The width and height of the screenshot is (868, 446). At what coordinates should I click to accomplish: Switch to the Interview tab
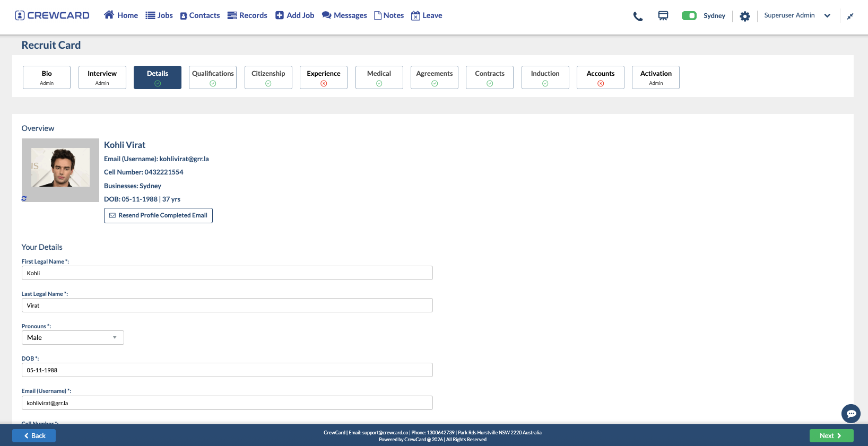(102, 77)
